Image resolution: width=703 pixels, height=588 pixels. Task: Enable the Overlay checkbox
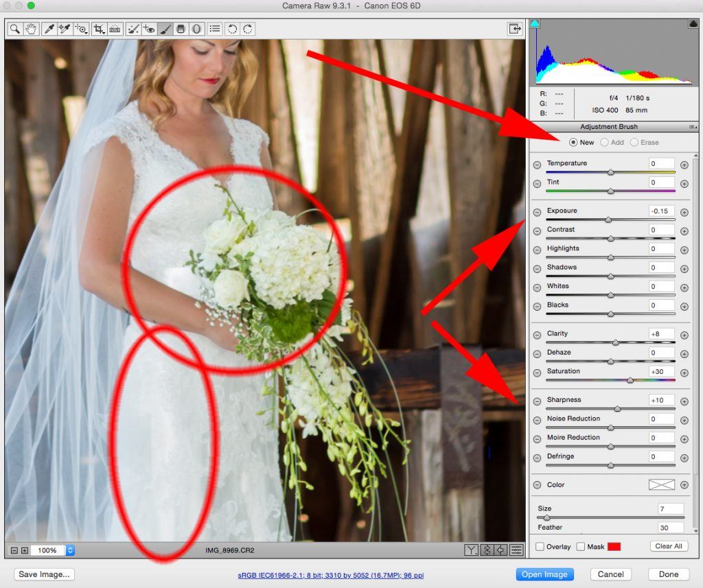(x=540, y=547)
